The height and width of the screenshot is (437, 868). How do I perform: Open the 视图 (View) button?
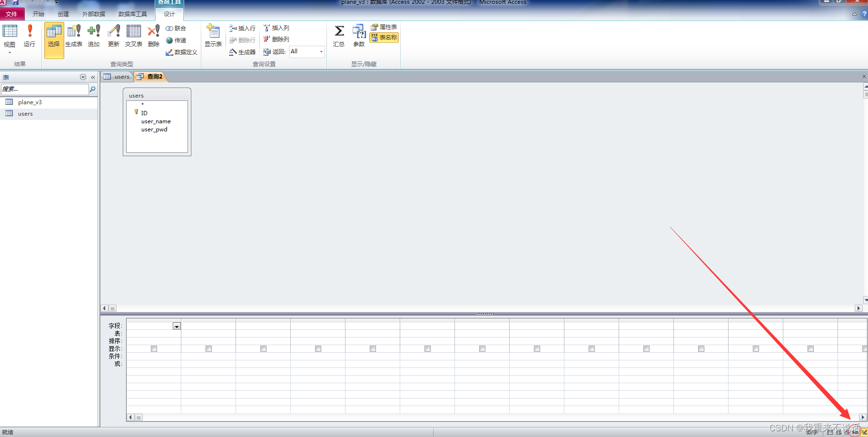pos(10,36)
